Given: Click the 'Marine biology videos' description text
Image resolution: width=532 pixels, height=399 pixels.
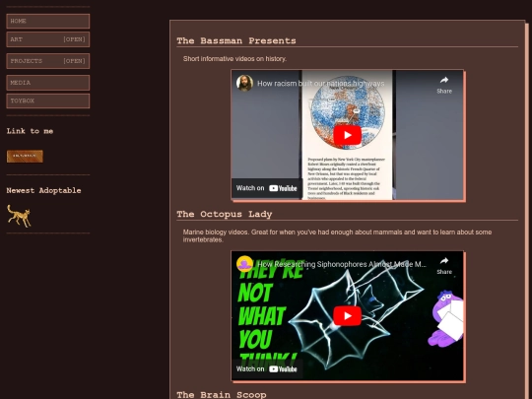Looking at the screenshot, I should [x=337, y=235].
